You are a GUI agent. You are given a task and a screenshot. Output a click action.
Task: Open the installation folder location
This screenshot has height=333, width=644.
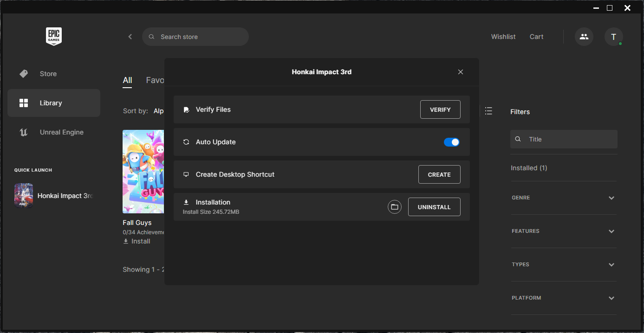click(x=394, y=206)
